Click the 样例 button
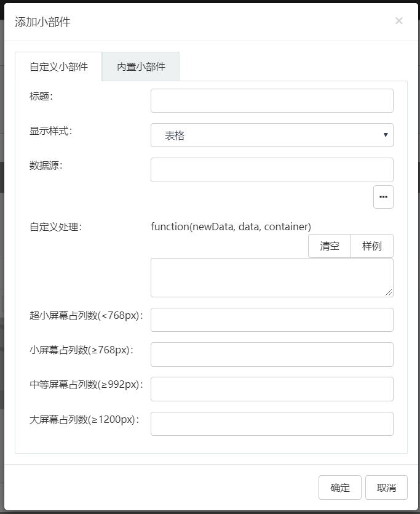This screenshot has width=420, height=514. pyautogui.click(x=371, y=246)
